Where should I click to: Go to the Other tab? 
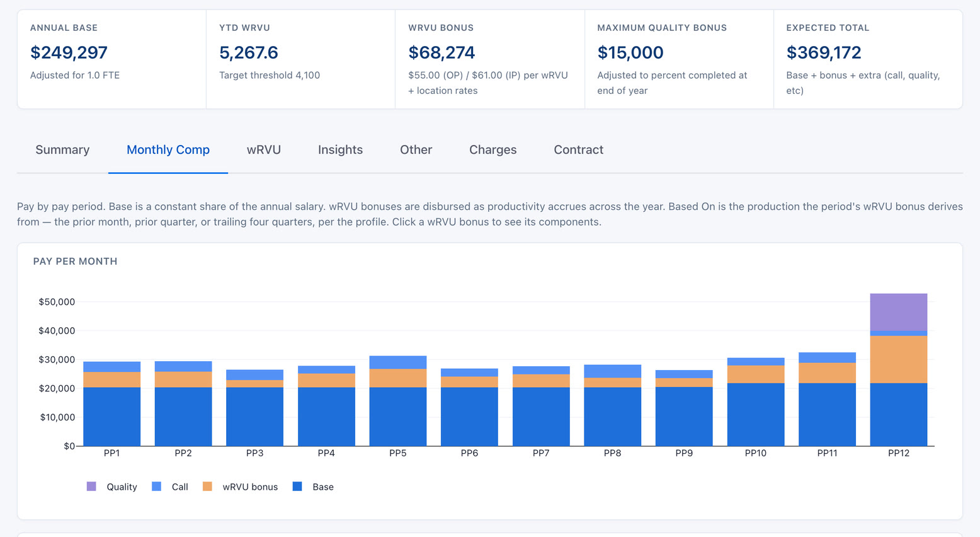pos(416,150)
